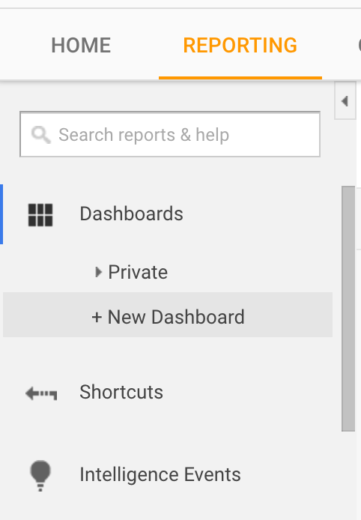Click the partially visible tab after REPORTING
This screenshot has height=520, width=361.
[x=359, y=45]
